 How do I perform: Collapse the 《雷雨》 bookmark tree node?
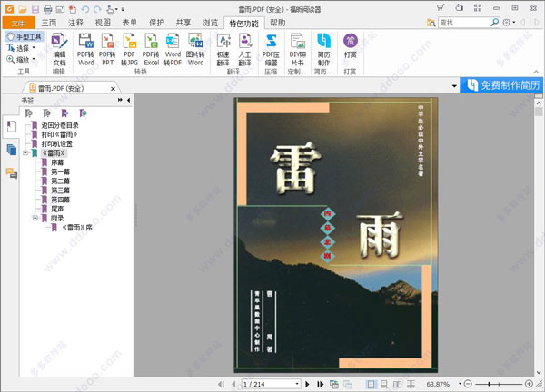coord(25,152)
